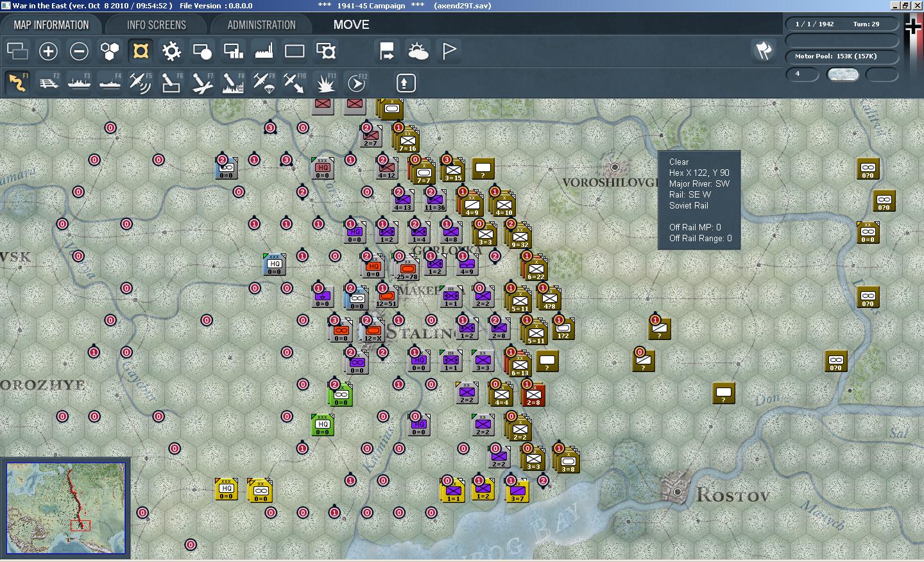The image size is (924, 562).
Task: Select the Soviet stack labeled 6=13
Action: point(519,364)
